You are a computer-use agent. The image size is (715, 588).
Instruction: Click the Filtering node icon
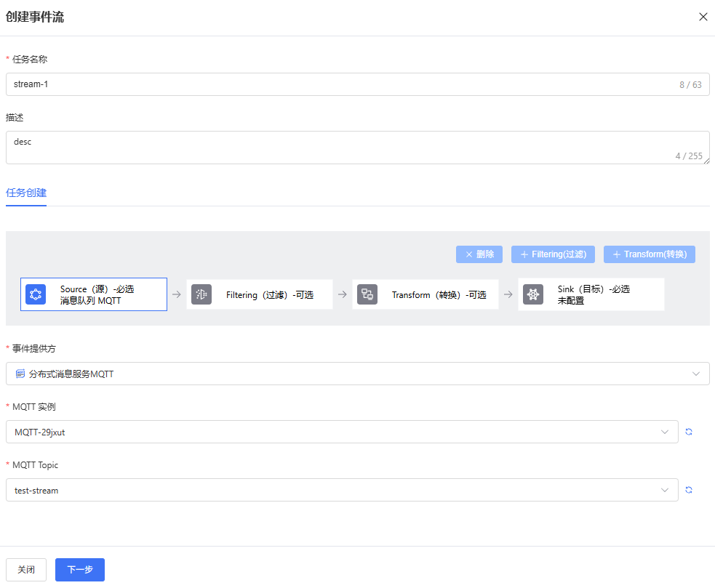click(x=201, y=294)
